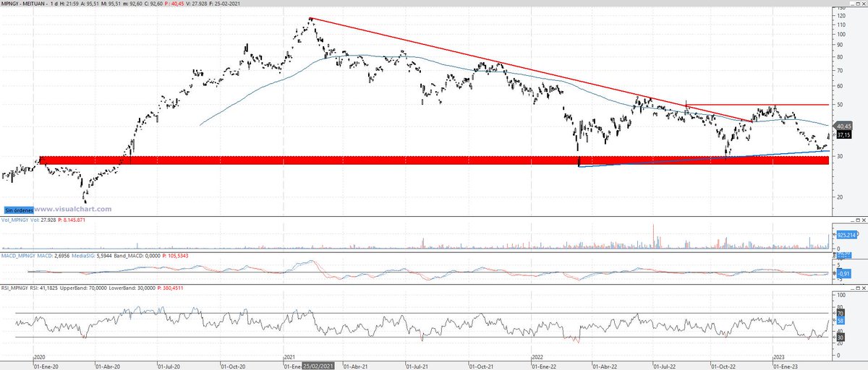Click the RSI upper band 70 tag

point(841,312)
